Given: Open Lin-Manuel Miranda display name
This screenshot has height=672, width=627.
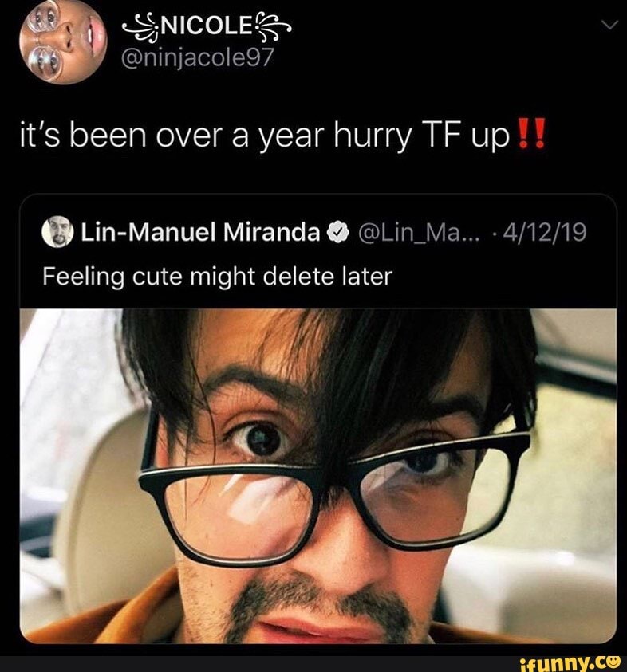Looking at the screenshot, I should [201, 232].
